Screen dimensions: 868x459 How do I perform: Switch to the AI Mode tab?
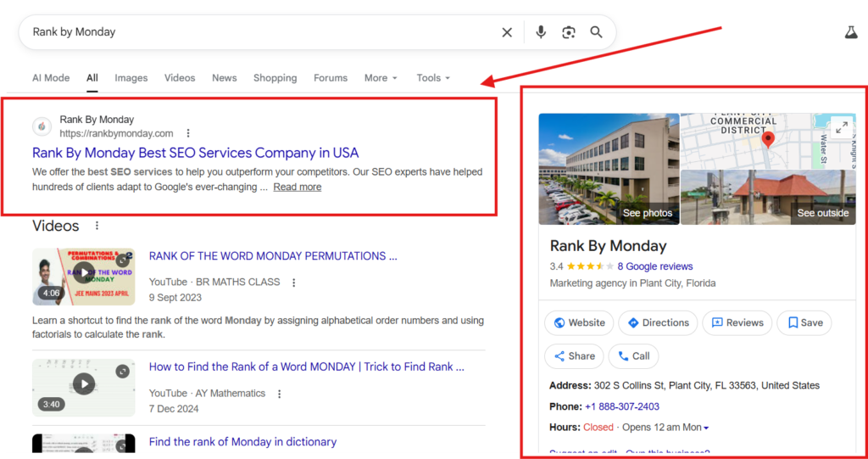pos(51,78)
